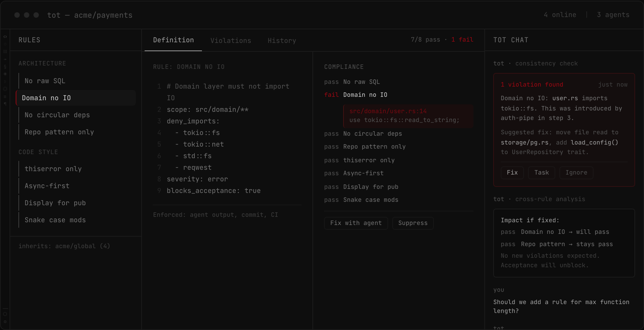Viewport: 644px width, 330px height.
Task: Click the 7/8 pass status count
Action: tap(425, 40)
